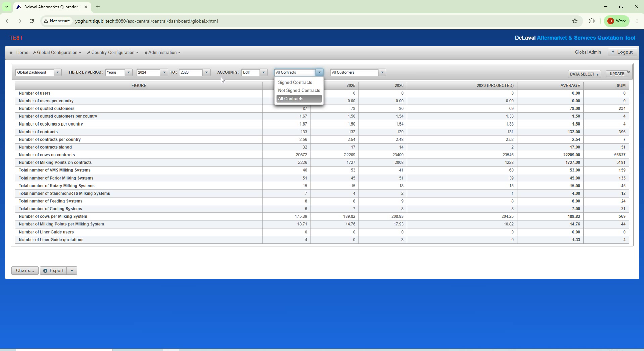Click the SUM column header
The width and height of the screenshot is (644, 351).
[606, 86]
